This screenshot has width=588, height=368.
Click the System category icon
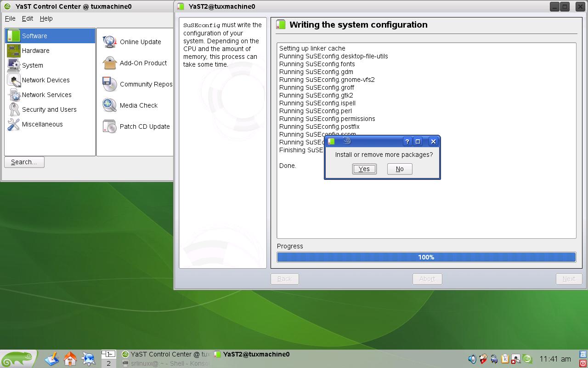pos(13,65)
